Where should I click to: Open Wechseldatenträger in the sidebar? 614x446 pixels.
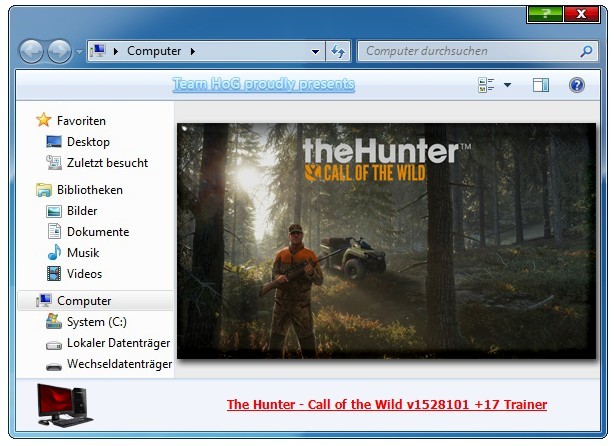pos(119,364)
